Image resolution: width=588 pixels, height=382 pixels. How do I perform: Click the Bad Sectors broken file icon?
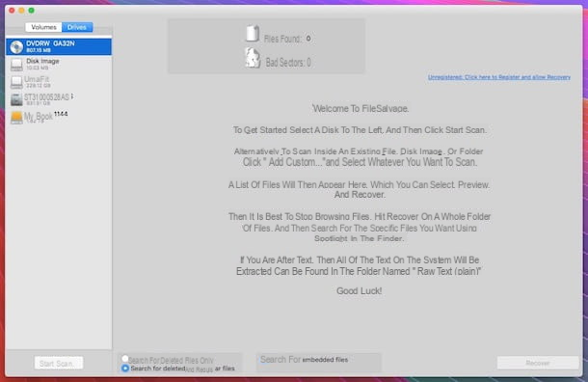click(x=253, y=58)
